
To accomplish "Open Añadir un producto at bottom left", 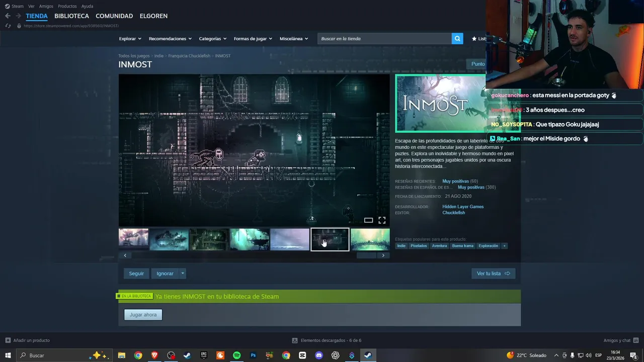I will coord(27,340).
